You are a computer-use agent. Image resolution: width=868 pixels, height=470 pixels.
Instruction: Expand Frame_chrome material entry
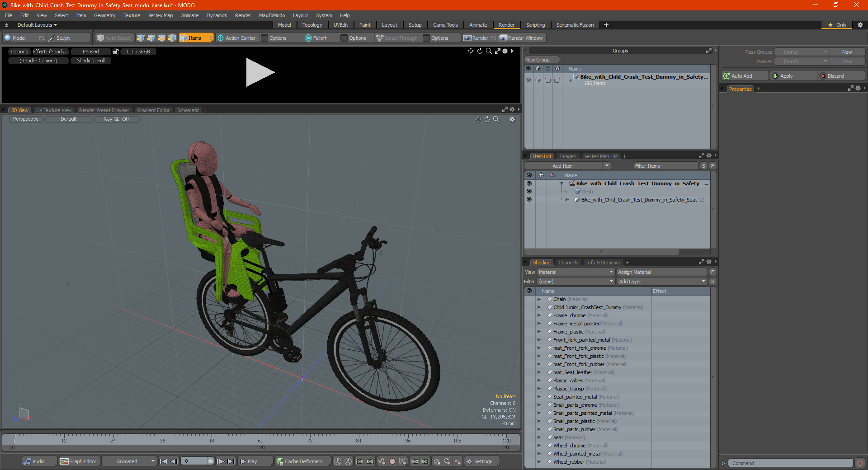click(x=539, y=315)
